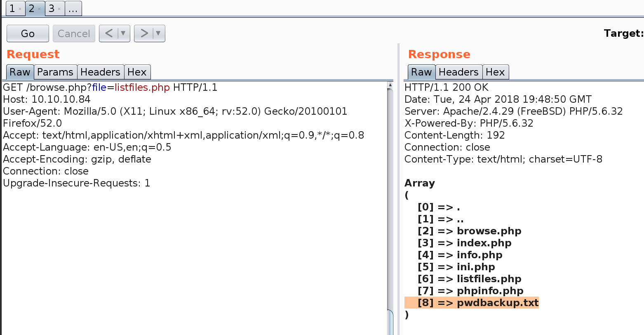
Task: Click the [5] => ini.php entry
Action: [x=456, y=267]
